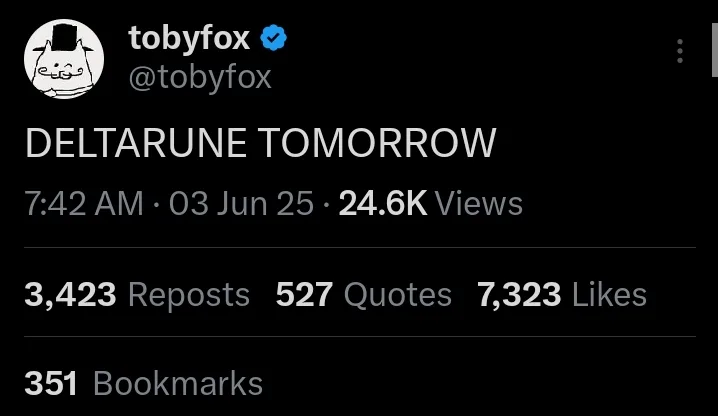Image resolution: width=718 pixels, height=416 pixels.
Task: Open the three-dot more options menu
Action: pyautogui.click(x=680, y=51)
